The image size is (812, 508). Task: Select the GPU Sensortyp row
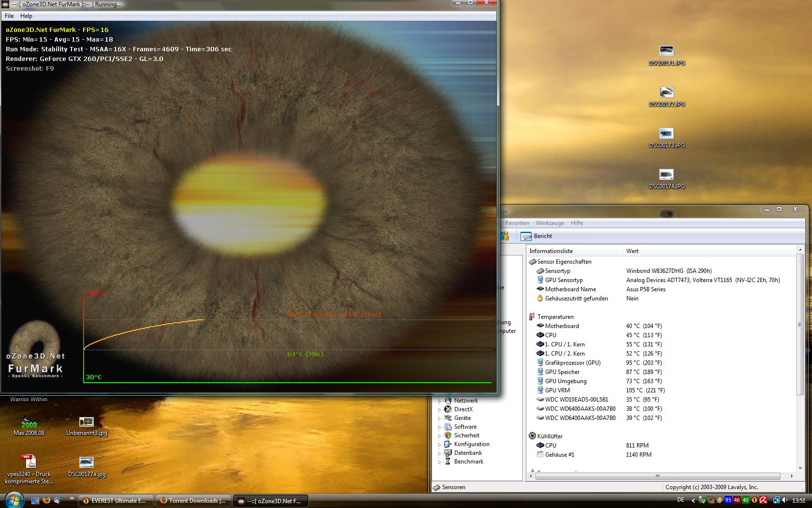coord(661,280)
